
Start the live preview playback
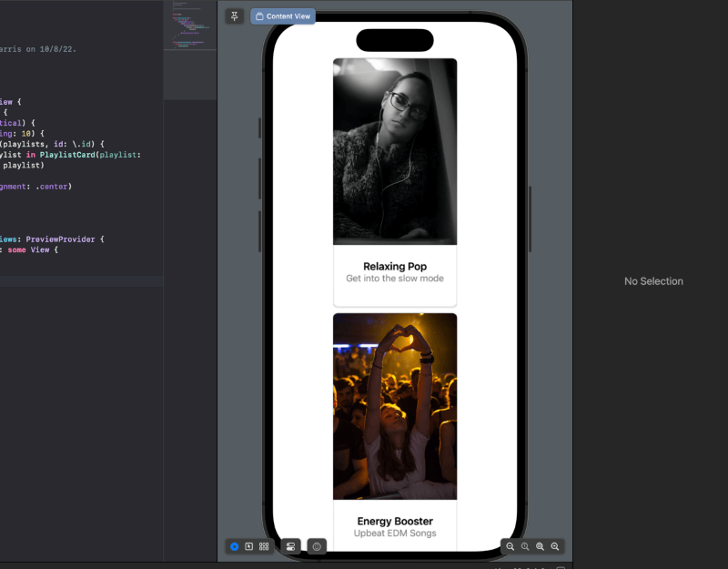[x=235, y=546]
